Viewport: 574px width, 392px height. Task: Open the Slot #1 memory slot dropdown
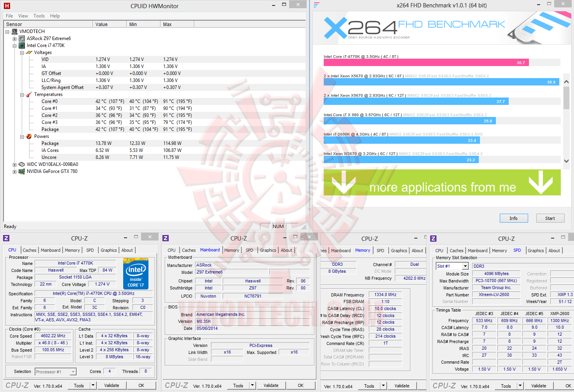[x=465, y=266]
